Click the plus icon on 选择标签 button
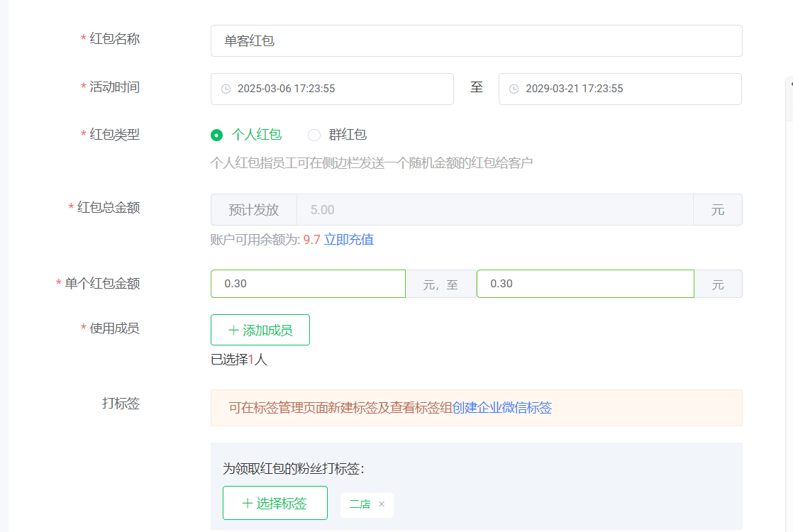The height and width of the screenshot is (532, 793). (x=246, y=504)
